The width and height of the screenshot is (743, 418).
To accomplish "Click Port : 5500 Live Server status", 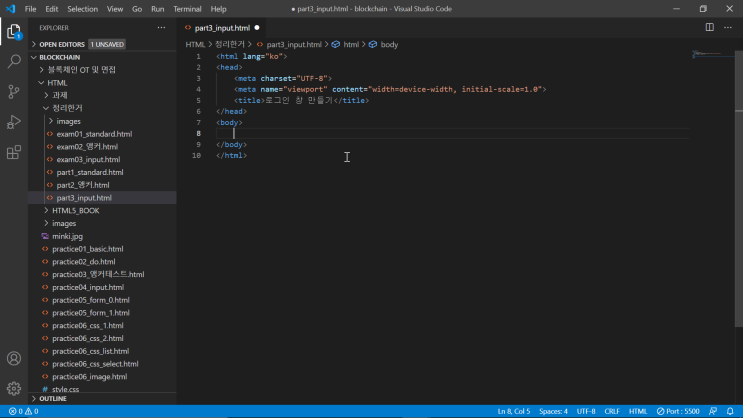I will (x=678, y=411).
